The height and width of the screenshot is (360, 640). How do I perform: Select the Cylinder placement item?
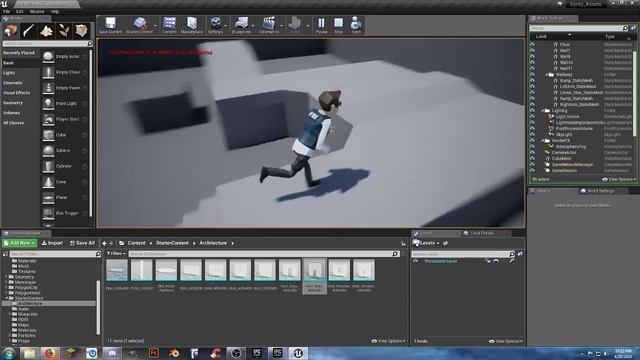[65, 166]
